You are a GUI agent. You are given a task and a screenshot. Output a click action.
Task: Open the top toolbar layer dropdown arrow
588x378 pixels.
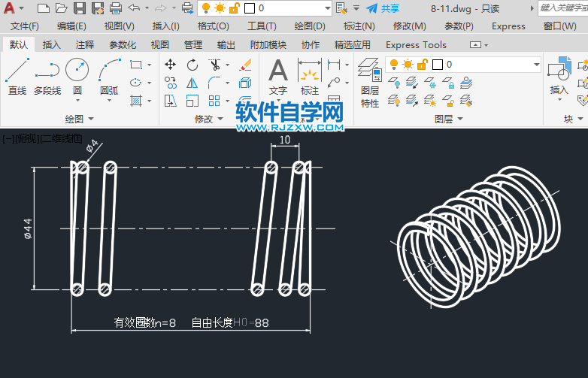click(327, 8)
